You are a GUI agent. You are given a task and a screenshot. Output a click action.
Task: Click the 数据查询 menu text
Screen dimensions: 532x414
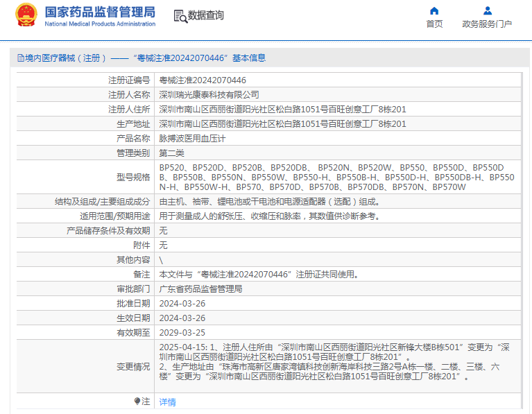pyautogui.click(x=205, y=15)
